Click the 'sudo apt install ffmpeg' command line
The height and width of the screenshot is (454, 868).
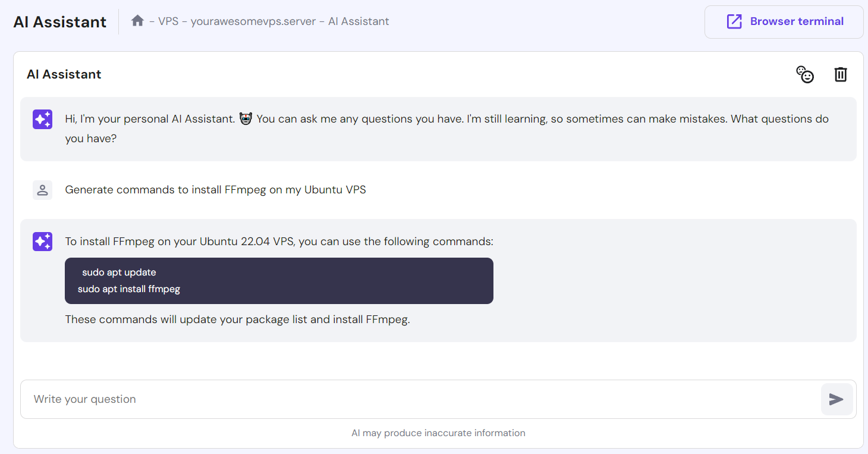pos(129,289)
